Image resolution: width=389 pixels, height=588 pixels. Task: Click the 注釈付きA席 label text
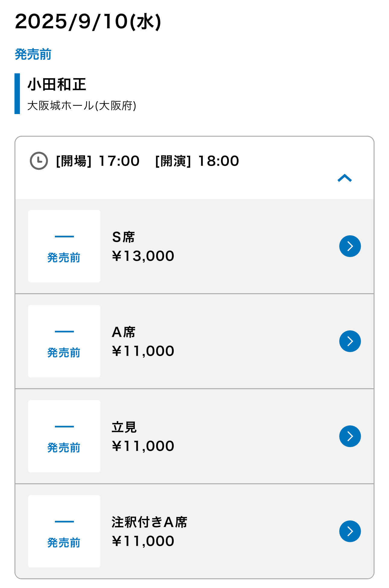(150, 522)
